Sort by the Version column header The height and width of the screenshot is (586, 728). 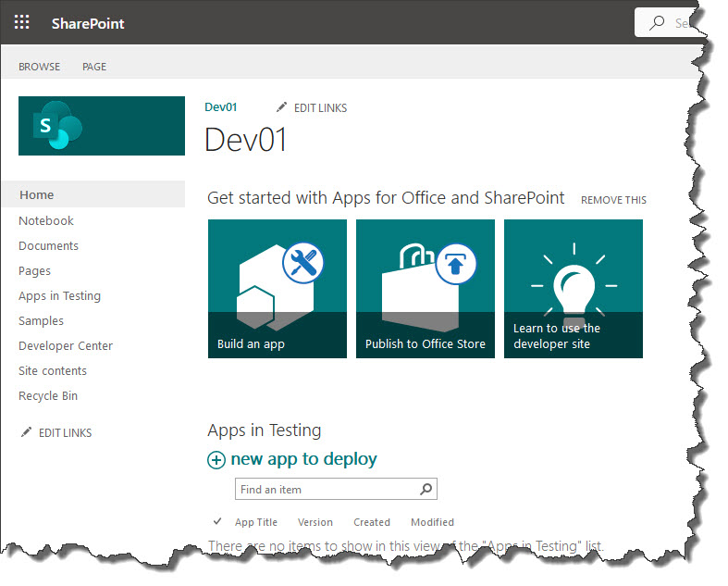coord(315,522)
